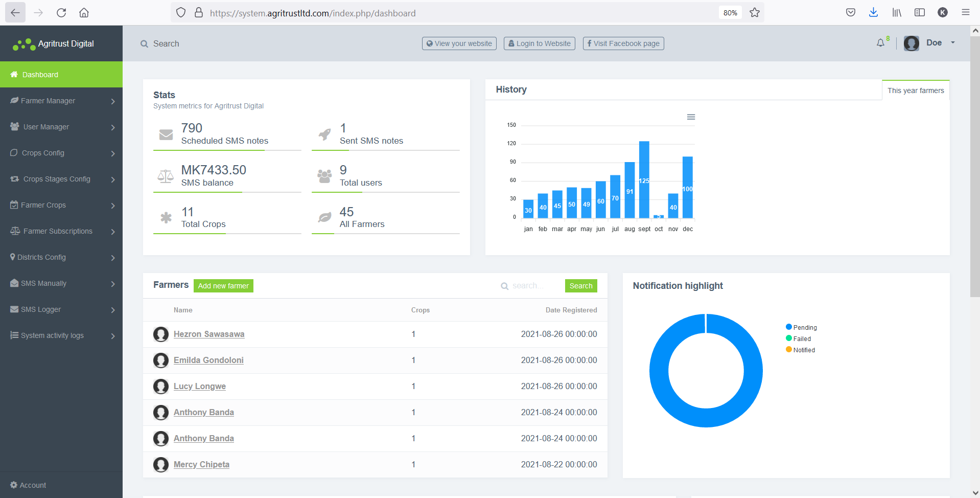Click the Agritrust Digital logo
Screen dimensions: 980x498
click(54, 44)
